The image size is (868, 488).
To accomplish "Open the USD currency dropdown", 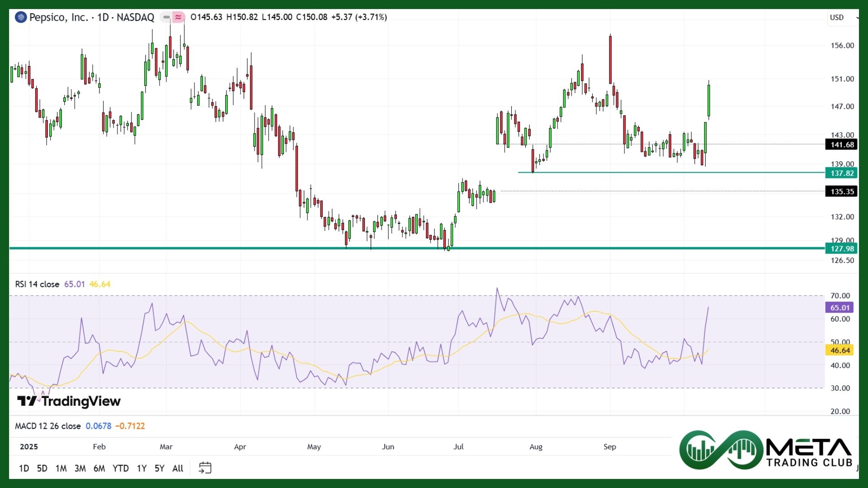I will [x=843, y=17].
